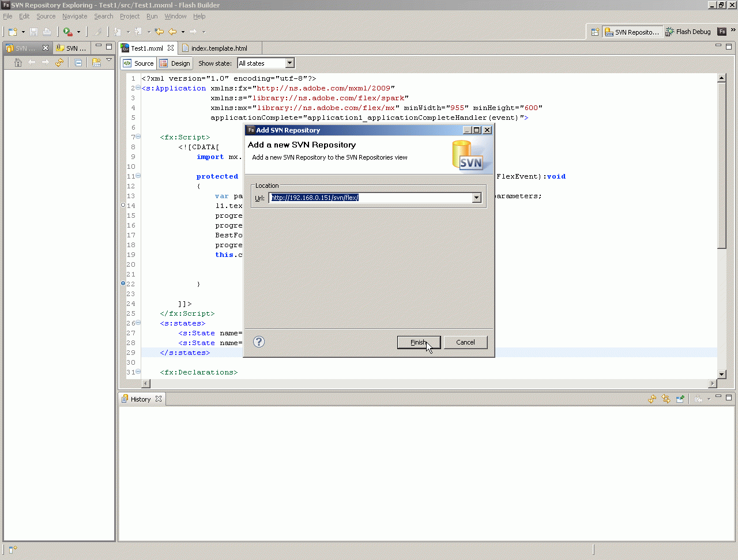This screenshot has width=738, height=560.
Task: Open the Run launch dropdown arrow
Action: [x=78, y=32]
